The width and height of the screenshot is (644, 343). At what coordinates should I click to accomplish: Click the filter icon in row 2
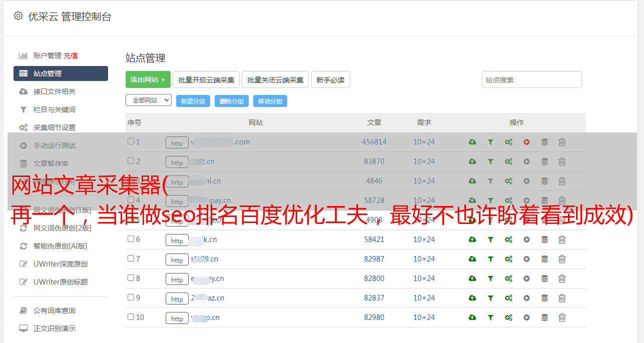click(x=490, y=161)
